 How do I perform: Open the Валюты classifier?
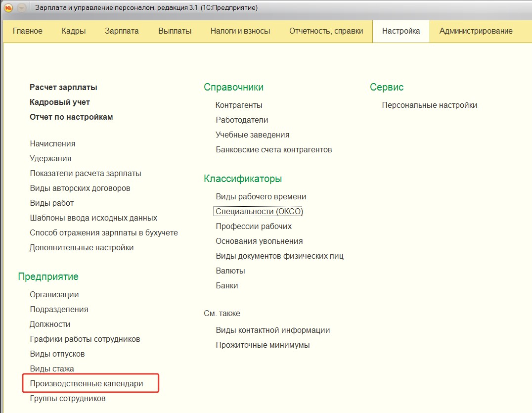[230, 271]
